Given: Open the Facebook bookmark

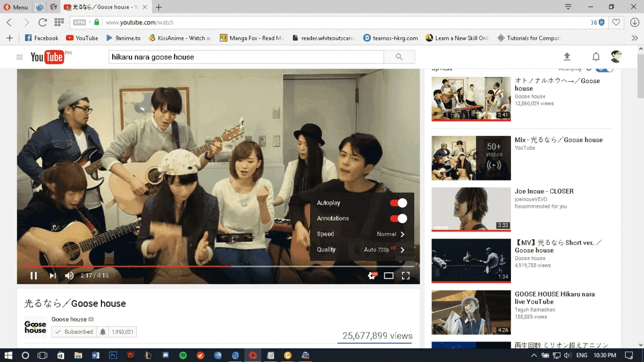Looking at the screenshot, I should tap(42, 38).
